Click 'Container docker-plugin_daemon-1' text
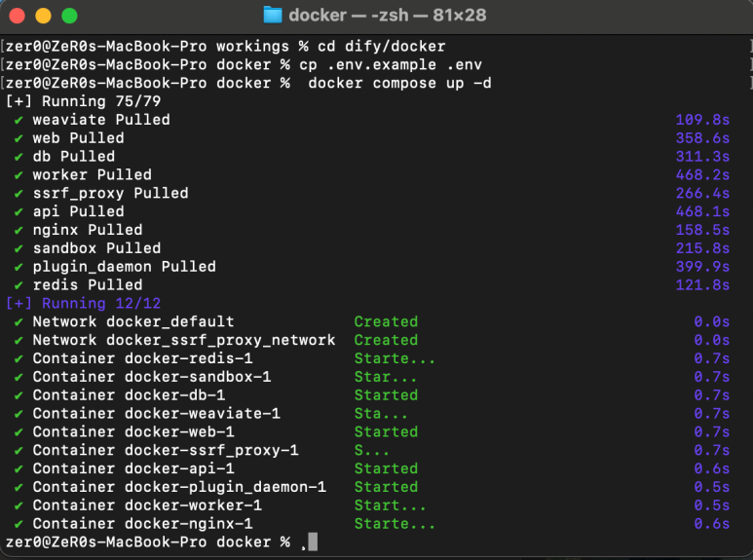 [179, 487]
